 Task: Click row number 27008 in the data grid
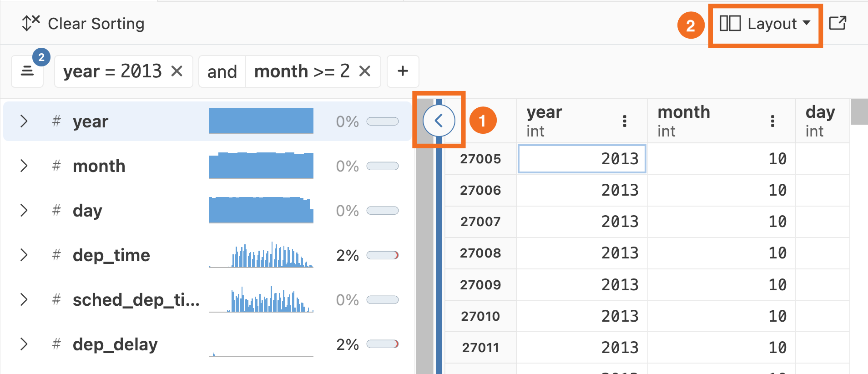coord(480,253)
